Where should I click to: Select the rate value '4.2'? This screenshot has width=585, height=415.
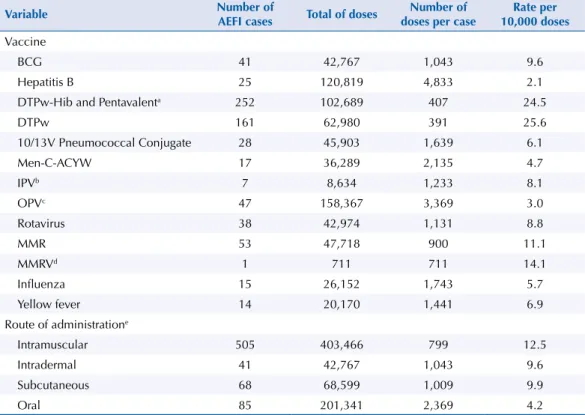[535, 405]
